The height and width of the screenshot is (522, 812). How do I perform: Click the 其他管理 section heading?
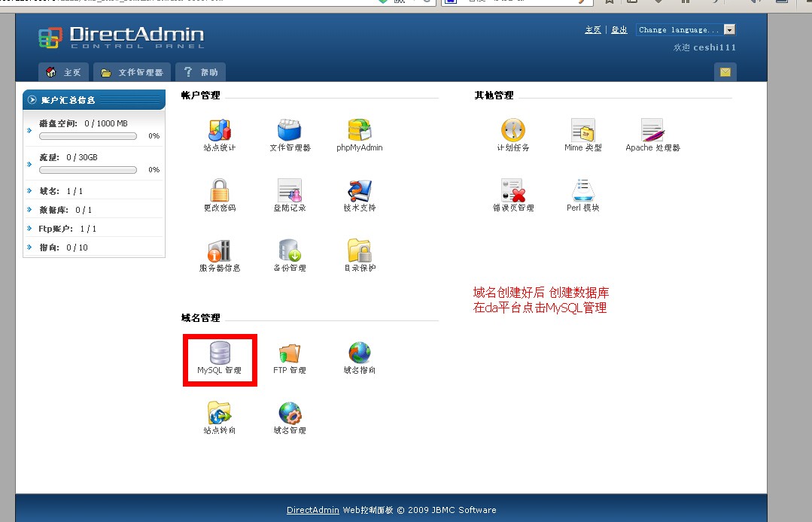click(494, 96)
